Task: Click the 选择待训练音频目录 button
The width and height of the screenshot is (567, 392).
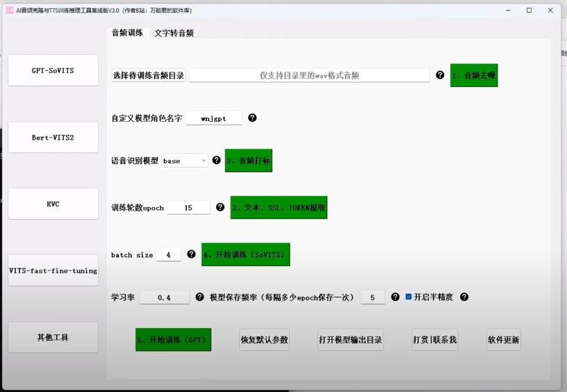Action: click(x=149, y=75)
